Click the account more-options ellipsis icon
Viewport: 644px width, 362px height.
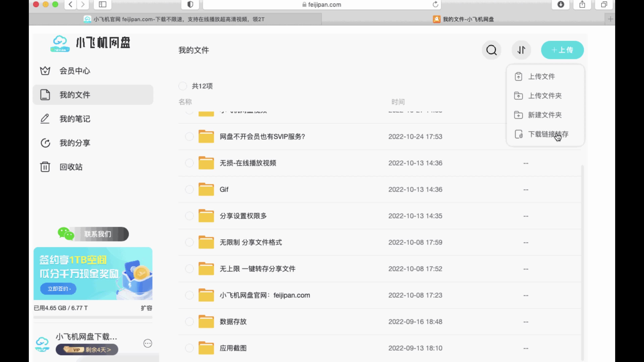pyautogui.click(x=148, y=343)
